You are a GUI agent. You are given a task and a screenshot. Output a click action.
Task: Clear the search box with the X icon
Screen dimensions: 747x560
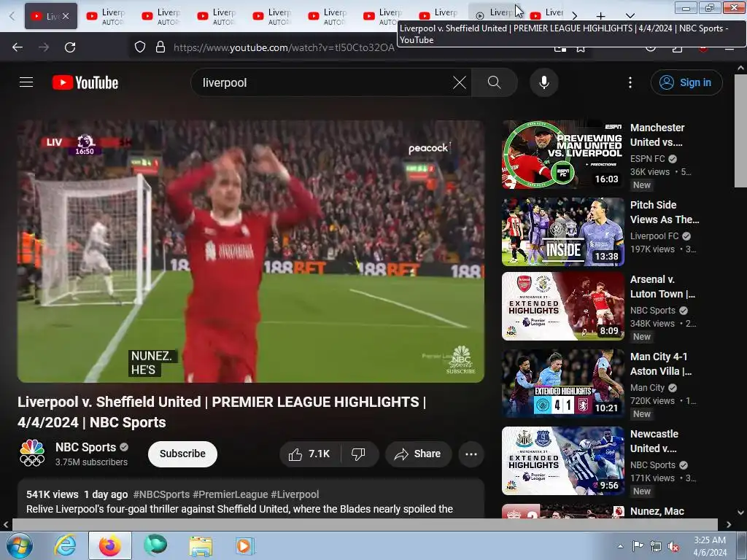click(x=460, y=82)
